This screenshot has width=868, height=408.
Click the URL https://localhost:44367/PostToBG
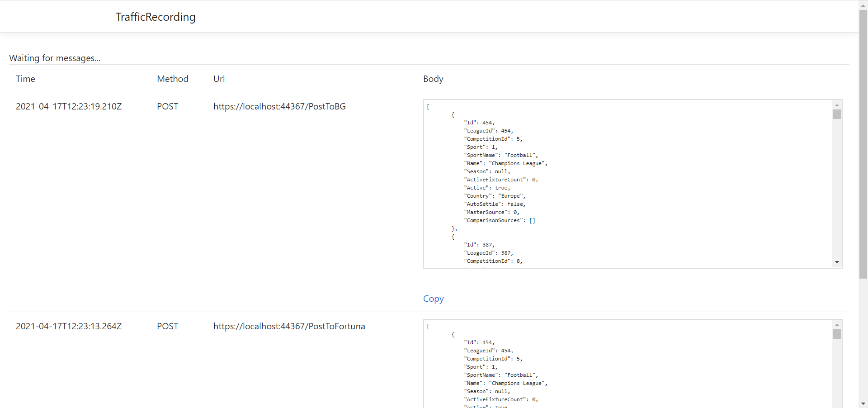(x=279, y=106)
